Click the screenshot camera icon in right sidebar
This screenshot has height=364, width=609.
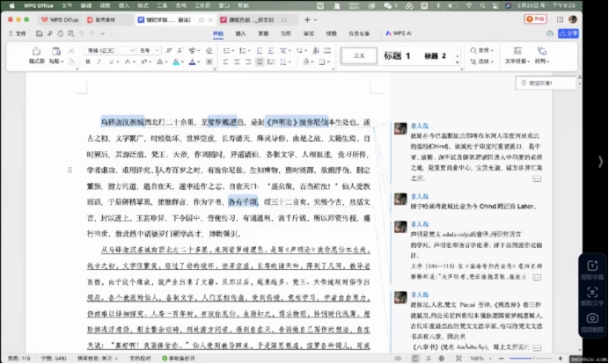(x=592, y=318)
